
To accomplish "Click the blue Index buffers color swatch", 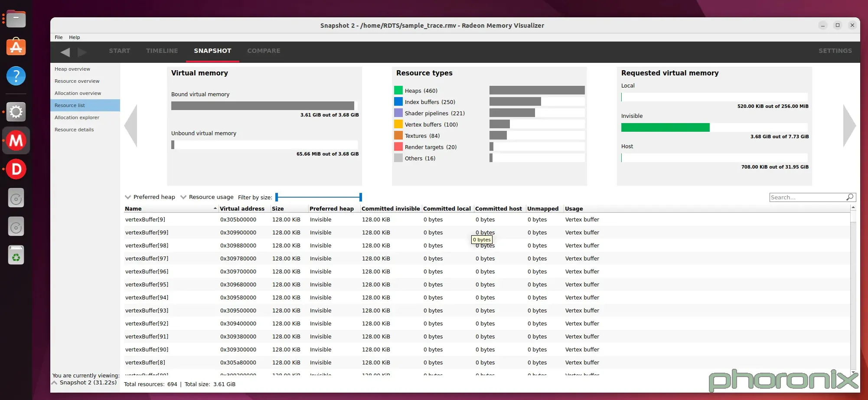I will pos(398,101).
